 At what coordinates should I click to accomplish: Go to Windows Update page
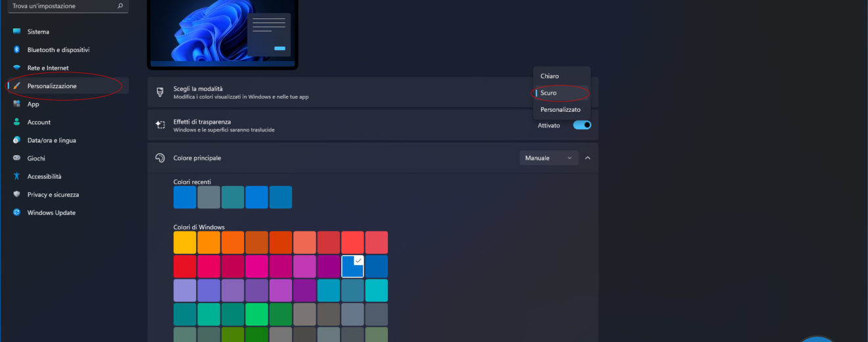tap(68, 212)
